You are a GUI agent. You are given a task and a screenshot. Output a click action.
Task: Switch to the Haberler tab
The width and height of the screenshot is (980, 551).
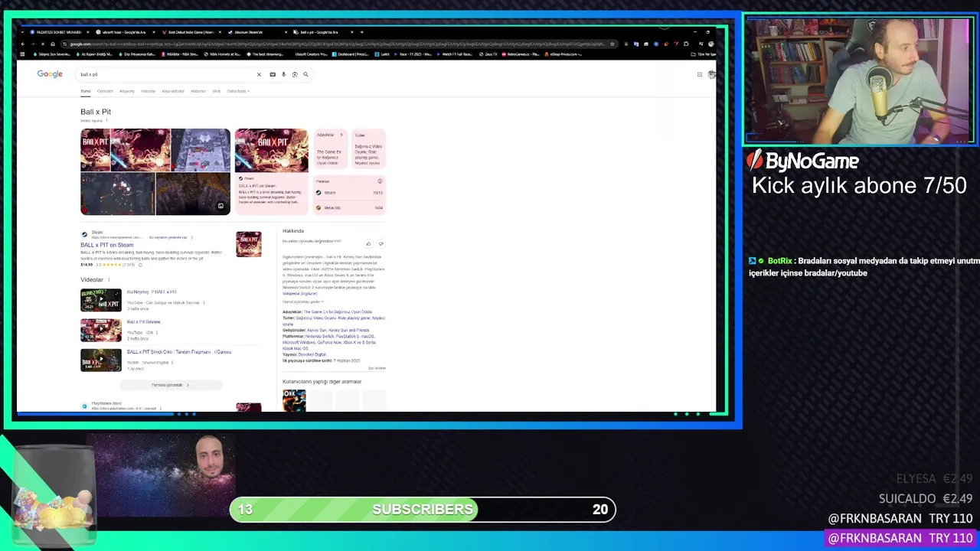(198, 91)
